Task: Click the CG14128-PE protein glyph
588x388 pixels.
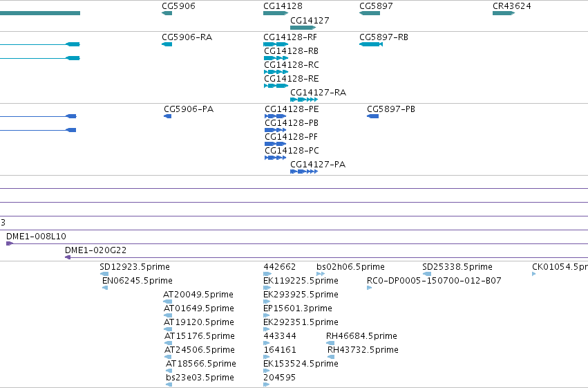Action: coord(275,116)
